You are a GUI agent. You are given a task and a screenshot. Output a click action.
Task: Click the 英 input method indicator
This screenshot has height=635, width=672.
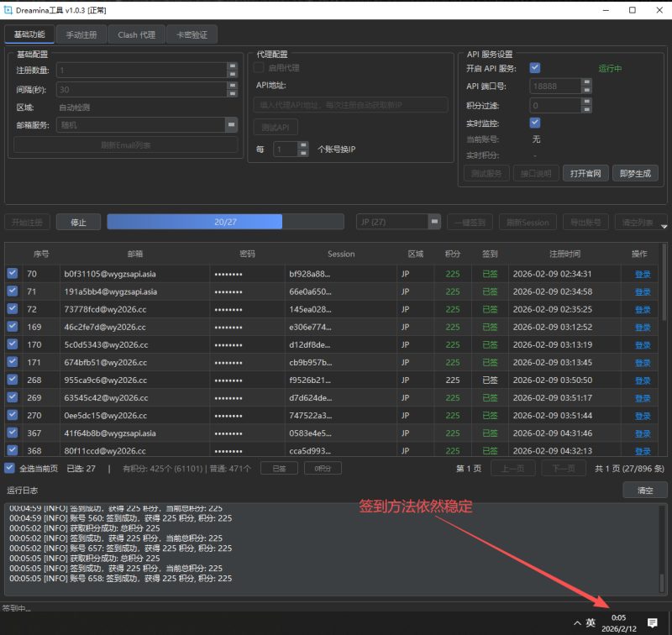(591, 622)
